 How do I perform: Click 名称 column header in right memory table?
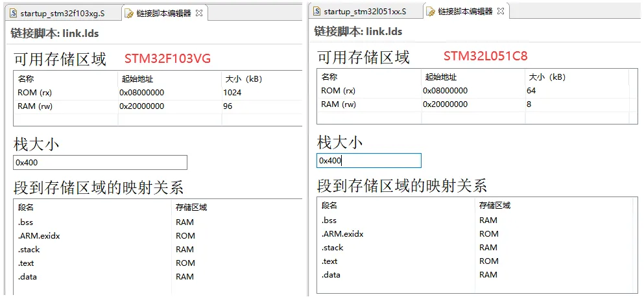point(329,77)
